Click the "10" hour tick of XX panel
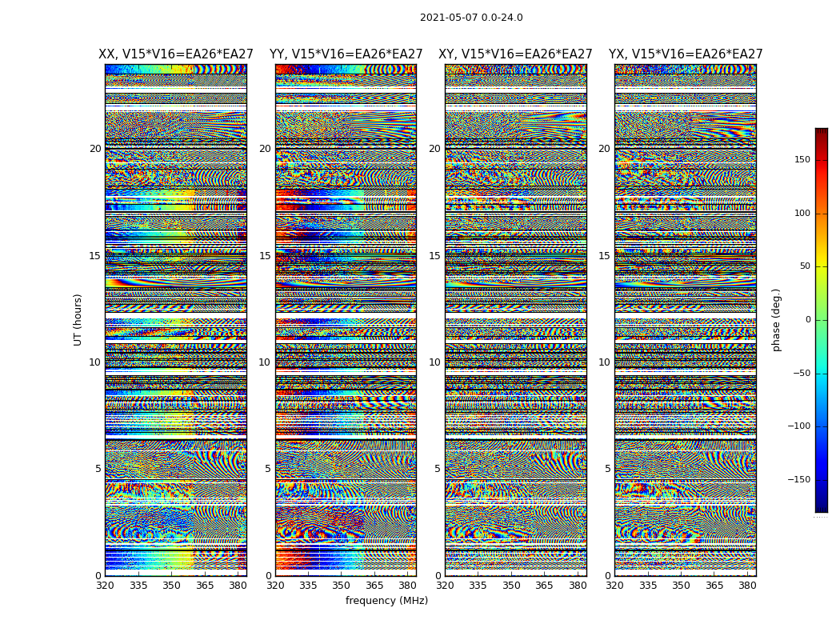This screenshot has height=640, width=840. coord(95,362)
